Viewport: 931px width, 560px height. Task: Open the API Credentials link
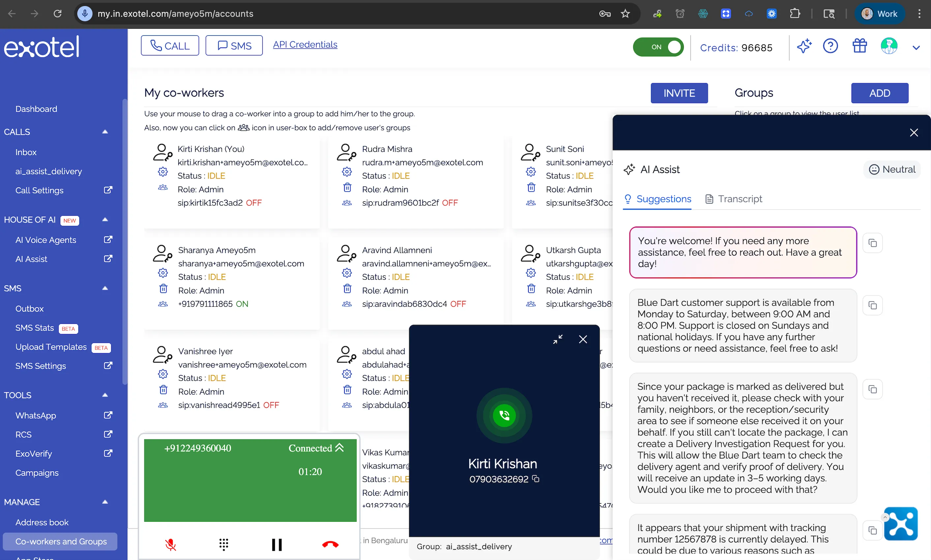click(x=305, y=44)
